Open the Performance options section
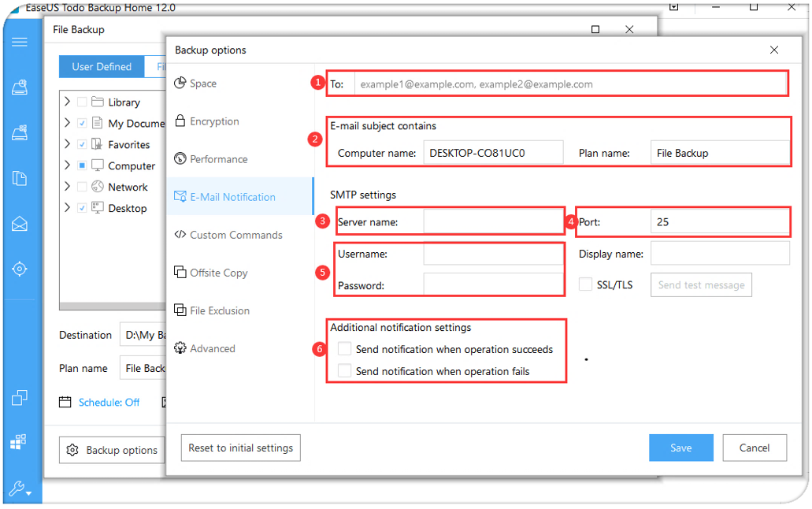The height and width of the screenshot is (509, 812). click(x=240, y=158)
